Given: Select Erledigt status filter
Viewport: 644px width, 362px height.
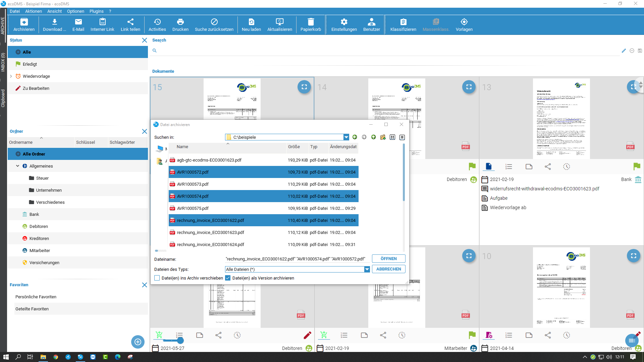Looking at the screenshot, I should [78, 64].
